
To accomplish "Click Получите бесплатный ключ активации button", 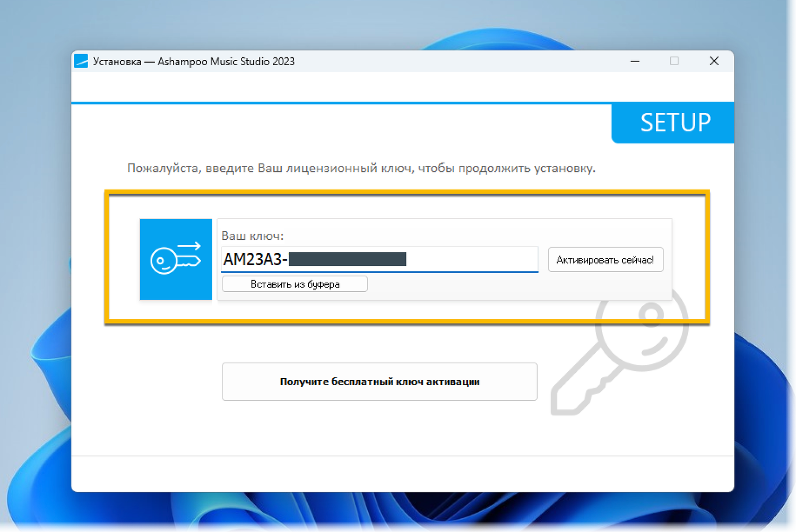I will (x=379, y=381).
